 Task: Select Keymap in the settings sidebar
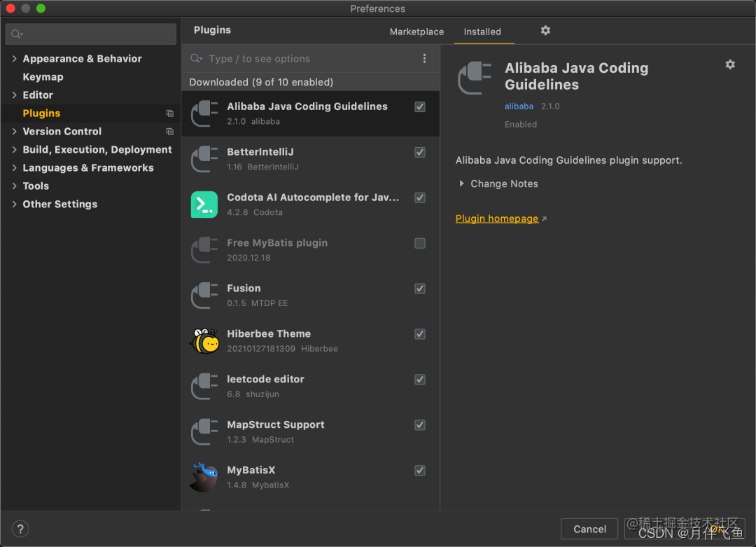click(43, 77)
